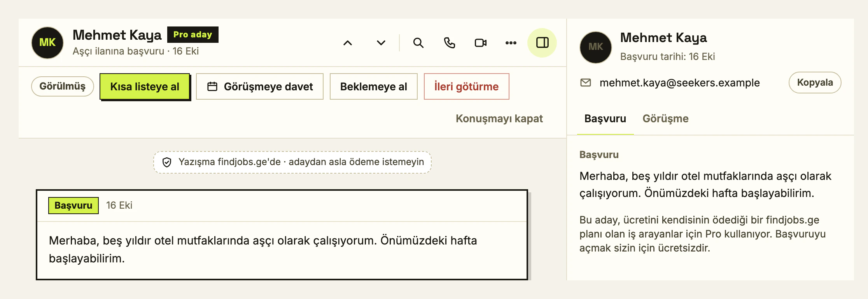Click the safety notice about findjobs.ge
The width and height of the screenshot is (868, 299).
coord(292,162)
